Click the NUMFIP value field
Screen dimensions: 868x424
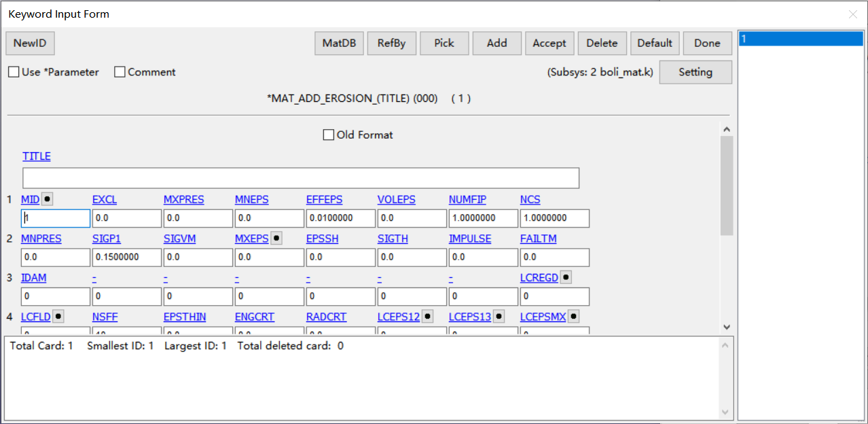[484, 218]
